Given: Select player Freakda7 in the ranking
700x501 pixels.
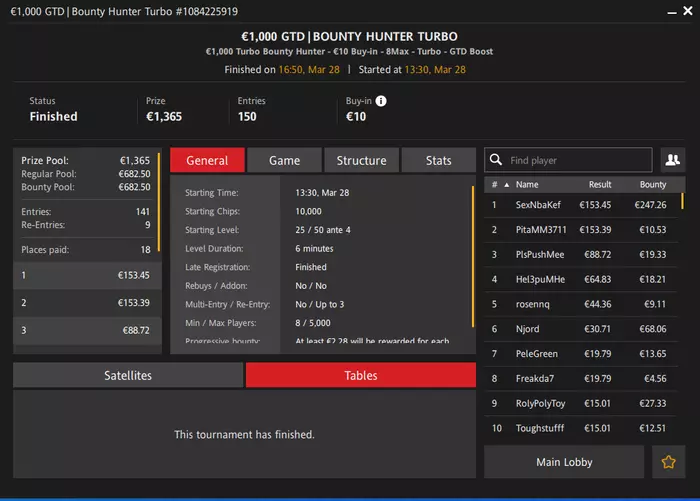Looking at the screenshot, I should coord(581,379).
